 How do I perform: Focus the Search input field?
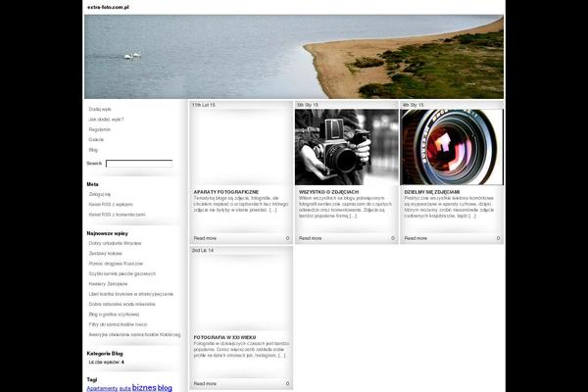(x=139, y=164)
